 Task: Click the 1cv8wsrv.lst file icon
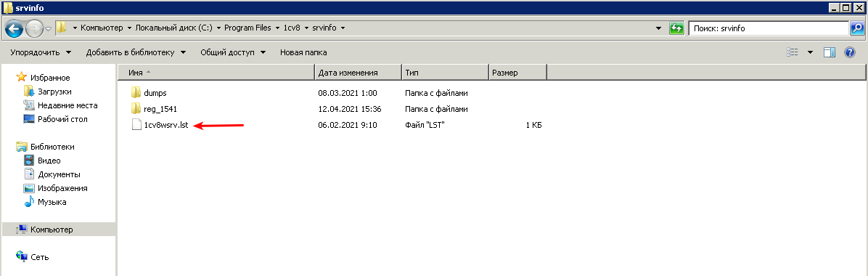pos(136,125)
